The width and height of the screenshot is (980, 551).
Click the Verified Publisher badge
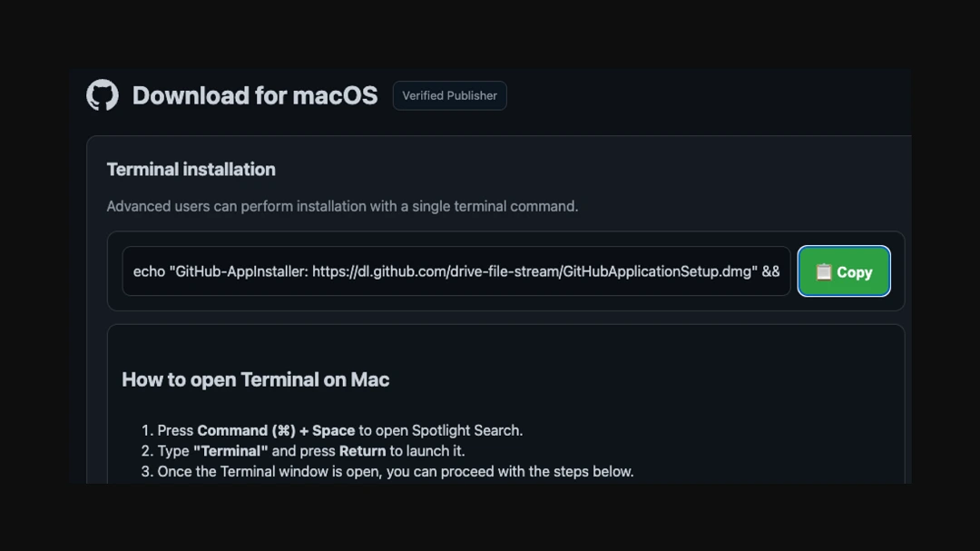click(x=449, y=95)
